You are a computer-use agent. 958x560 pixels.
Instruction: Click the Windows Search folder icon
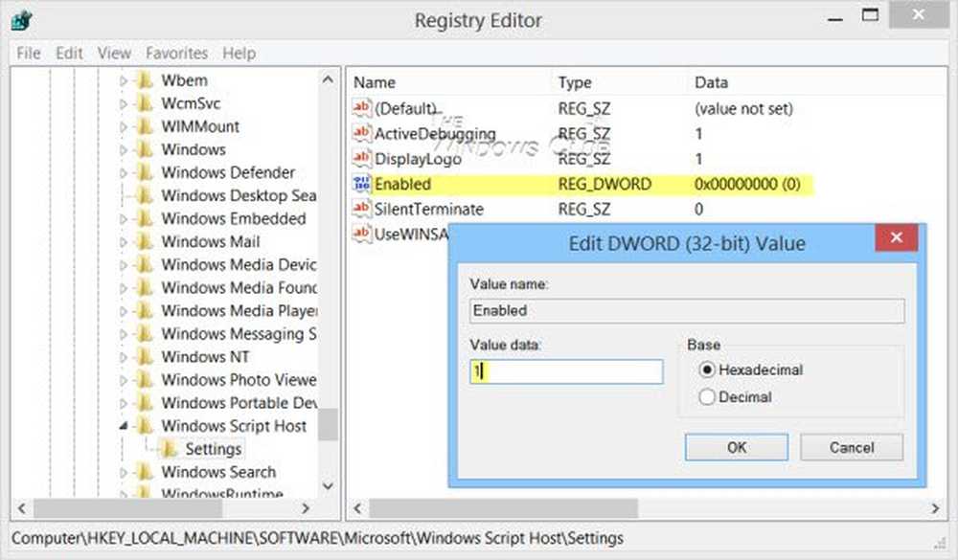[x=145, y=472]
